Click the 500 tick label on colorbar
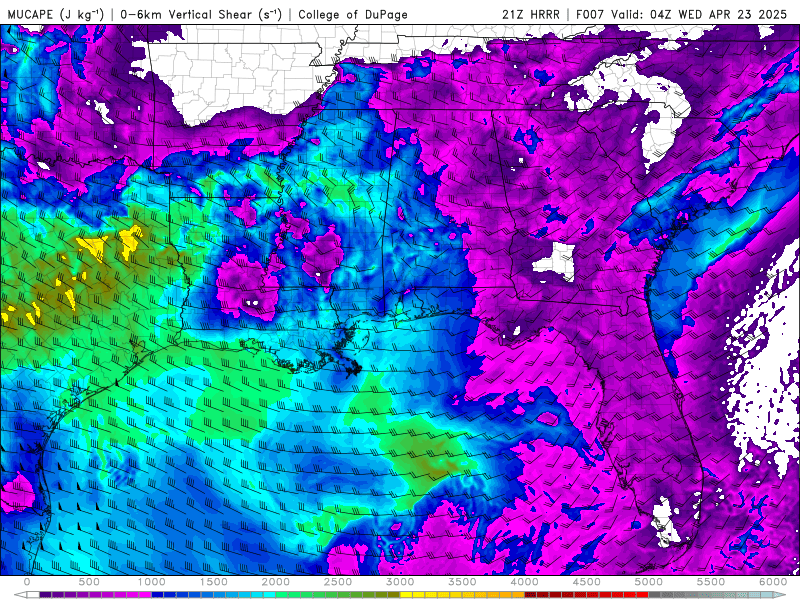Image resolution: width=800 pixels, height=600 pixels. click(x=89, y=582)
